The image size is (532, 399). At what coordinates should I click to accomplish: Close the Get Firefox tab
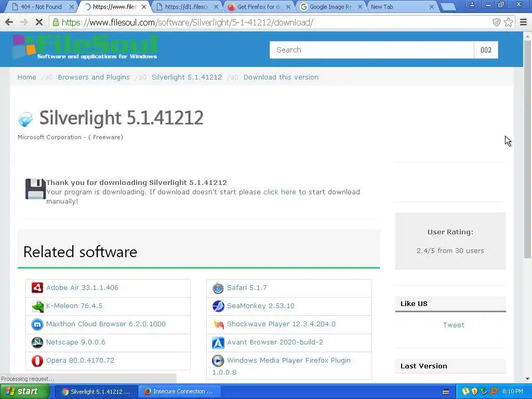pyautogui.click(x=288, y=7)
